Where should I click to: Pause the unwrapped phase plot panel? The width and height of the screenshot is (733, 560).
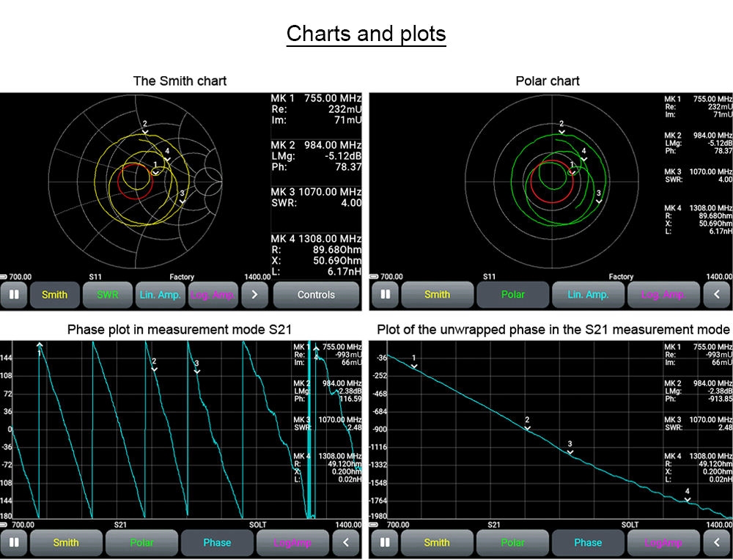tap(385, 542)
